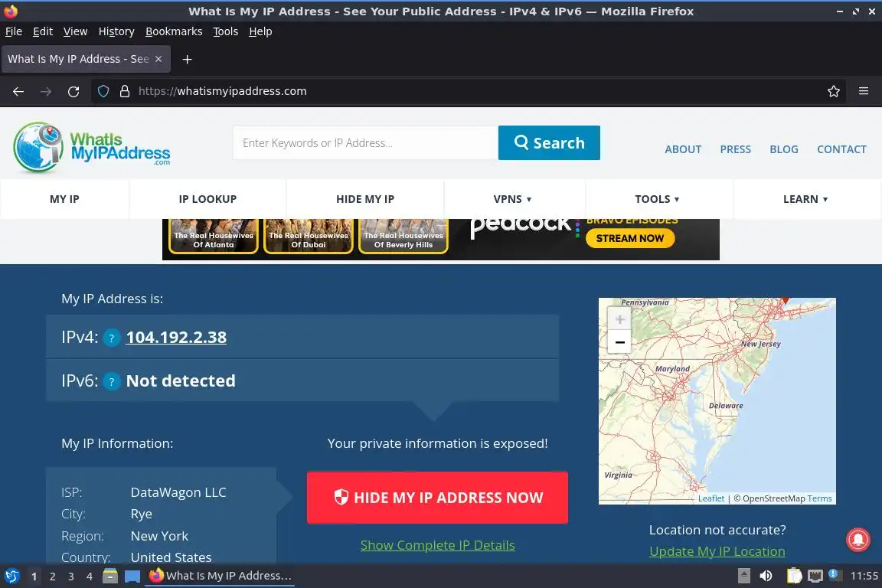
Task: Switch to workspace 2 in taskbar
Action: tap(52, 577)
